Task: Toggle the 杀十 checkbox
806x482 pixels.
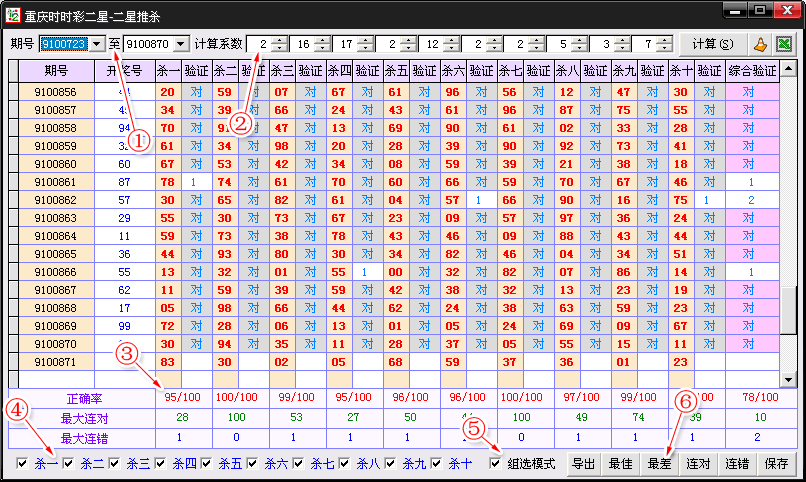Action: coord(437,464)
